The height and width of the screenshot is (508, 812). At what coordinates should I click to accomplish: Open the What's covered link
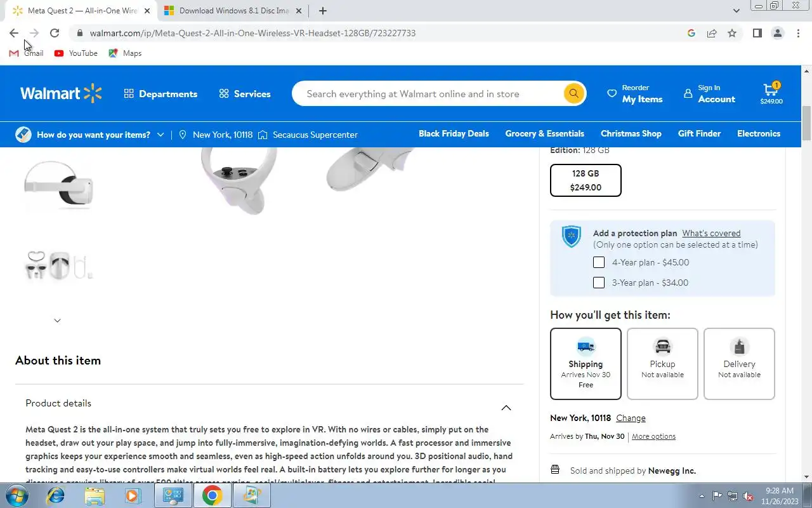pos(711,233)
